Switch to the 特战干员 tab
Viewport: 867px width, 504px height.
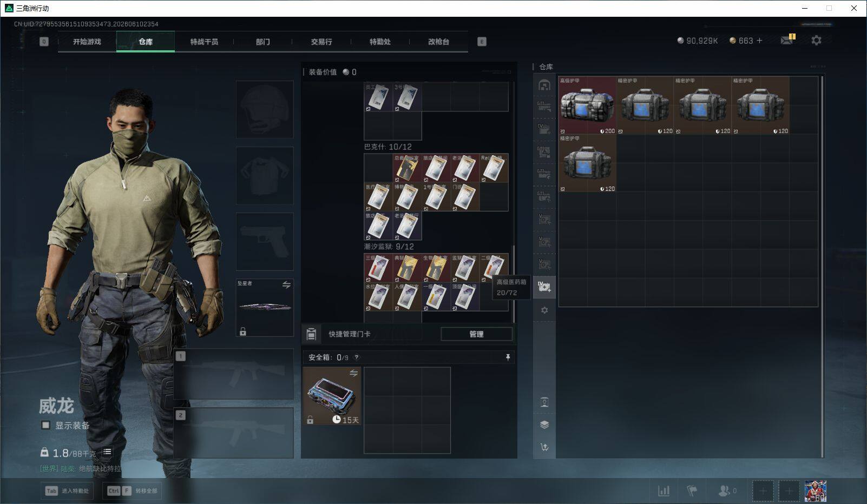204,42
